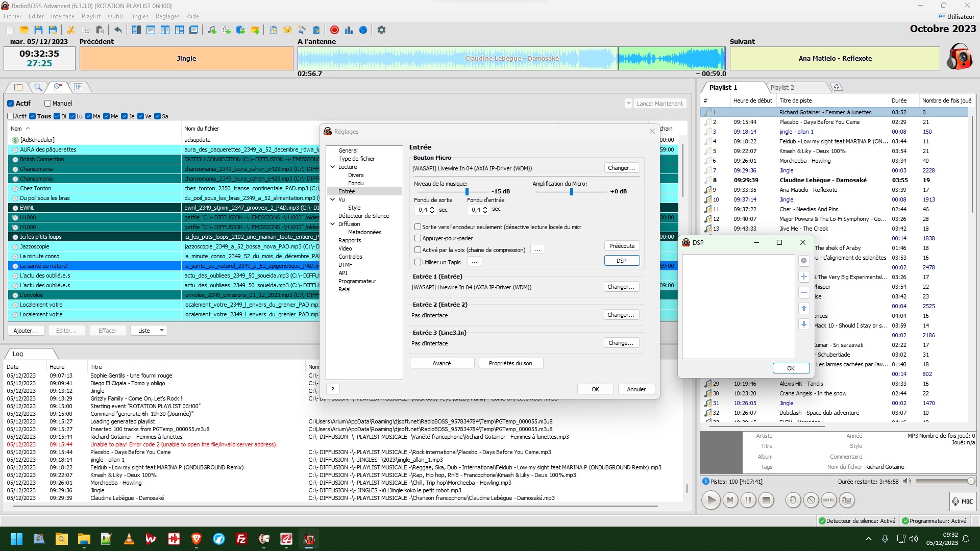This screenshot has height=551, width=980.
Task: Click the move down arrow in DSP window
Action: (804, 324)
